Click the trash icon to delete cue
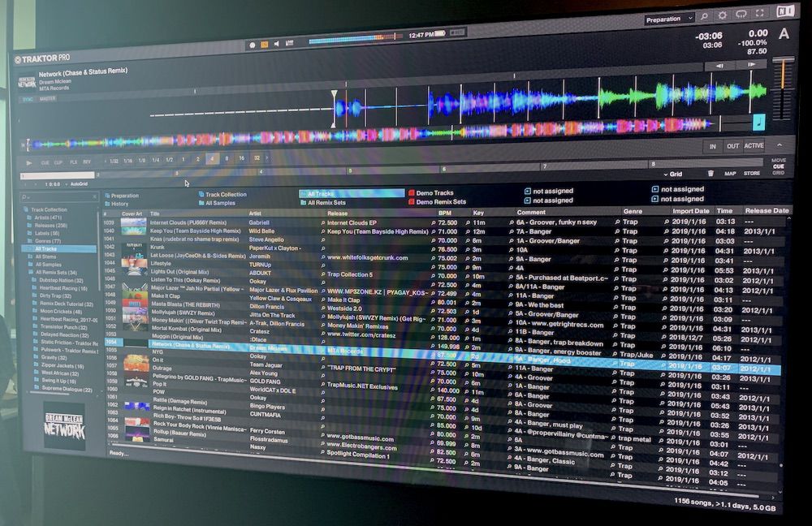 point(710,174)
